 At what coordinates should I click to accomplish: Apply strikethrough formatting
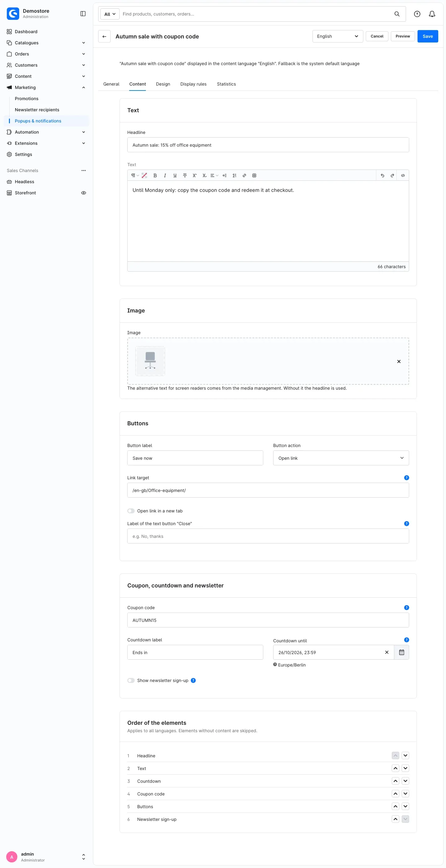coord(185,175)
